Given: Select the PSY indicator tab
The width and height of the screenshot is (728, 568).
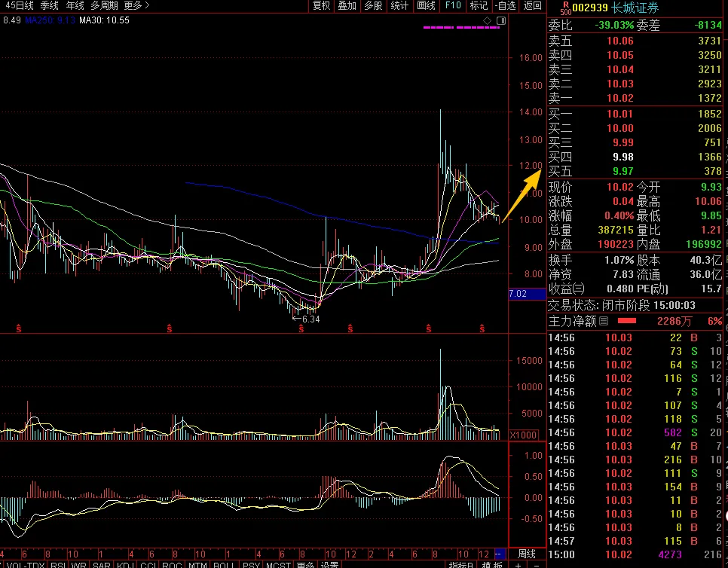Looking at the screenshot, I should [251, 565].
